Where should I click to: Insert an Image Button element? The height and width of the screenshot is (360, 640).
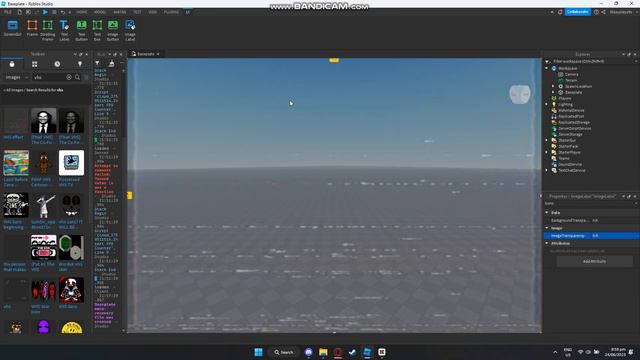[113, 30]
